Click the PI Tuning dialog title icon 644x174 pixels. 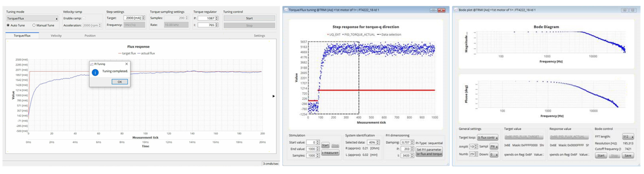point(92,64)
